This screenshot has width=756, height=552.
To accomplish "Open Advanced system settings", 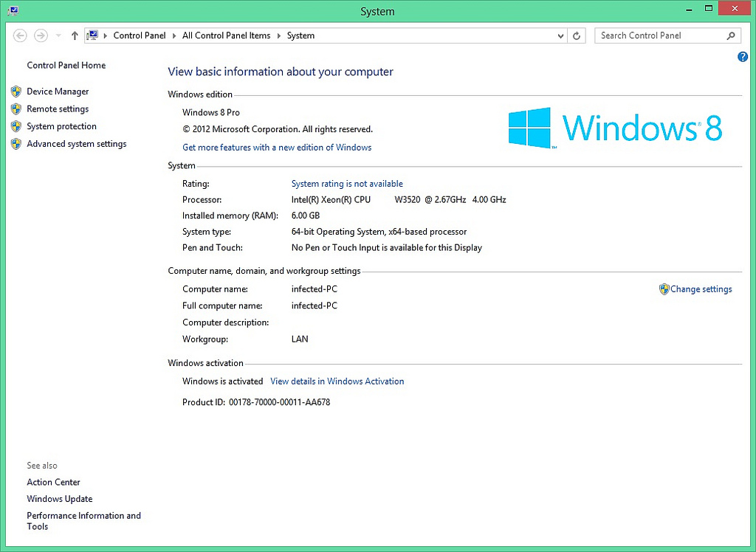I will (x=77, y=144).
